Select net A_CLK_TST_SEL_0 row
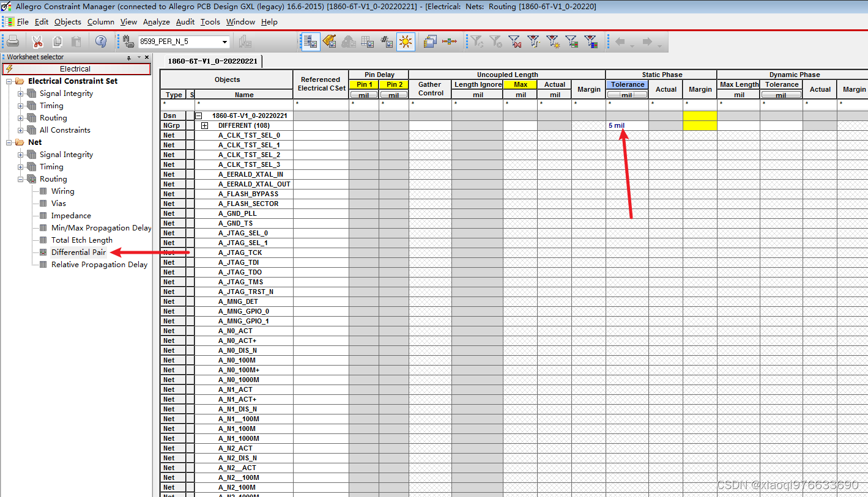The image size is (868, 497). pos(249,135)
